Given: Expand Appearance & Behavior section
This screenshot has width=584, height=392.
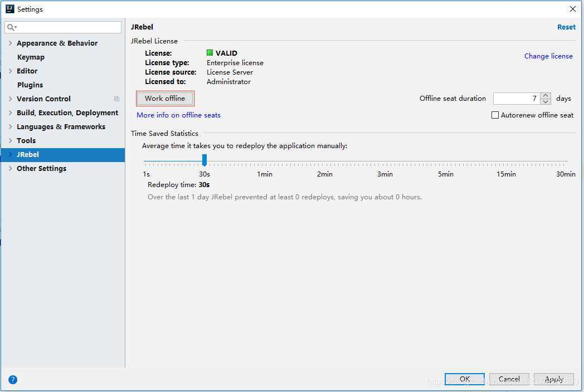Looking at the screenshot, I should [11, 43].
